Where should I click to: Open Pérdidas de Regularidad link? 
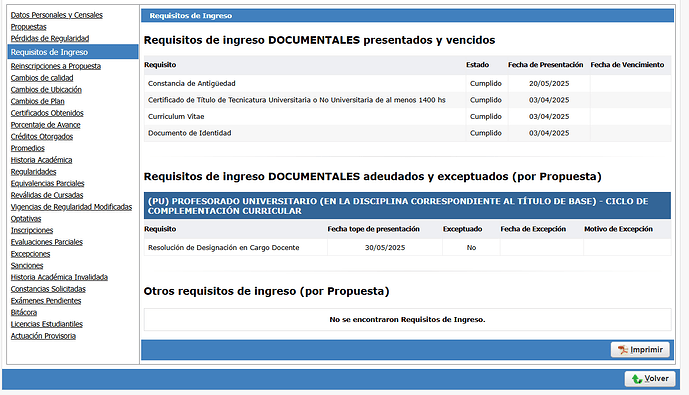pyautogui.click(x=50, y=39)
